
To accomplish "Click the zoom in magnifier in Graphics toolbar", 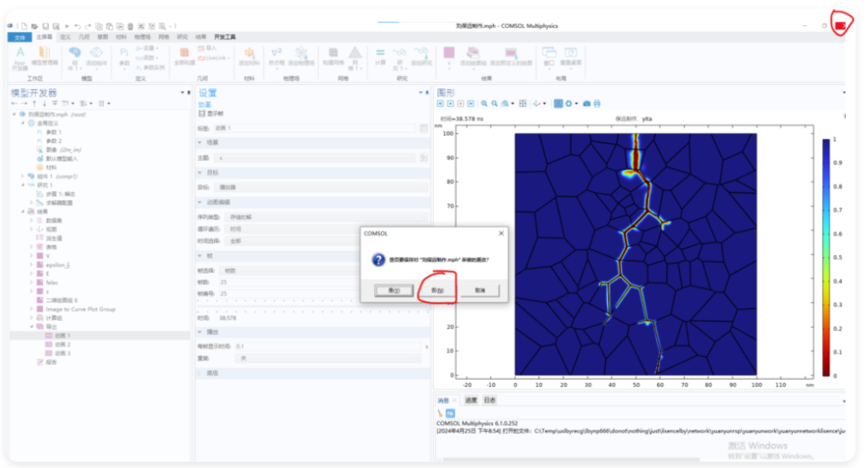I will pos(485,104).
